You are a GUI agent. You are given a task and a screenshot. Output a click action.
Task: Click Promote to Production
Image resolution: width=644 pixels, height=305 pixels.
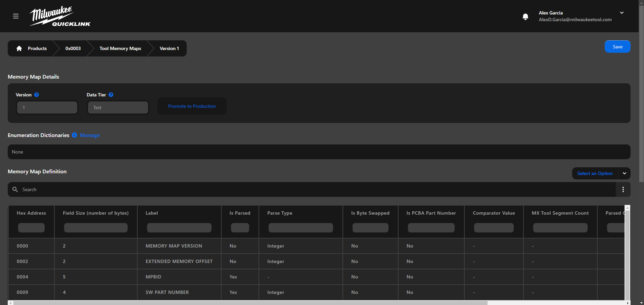[192, 106]
